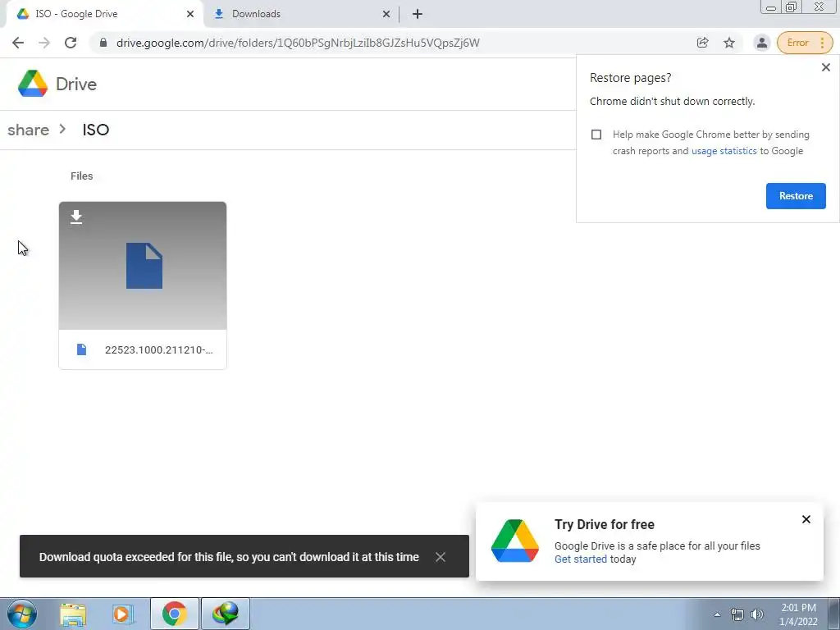Open Internet Download Manager from the taskbar

[x=226, y=614]
